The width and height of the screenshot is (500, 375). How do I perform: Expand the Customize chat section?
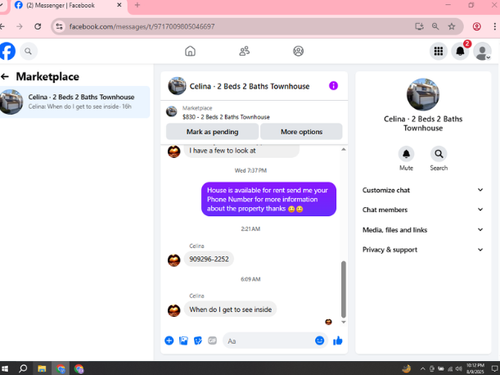423,190
